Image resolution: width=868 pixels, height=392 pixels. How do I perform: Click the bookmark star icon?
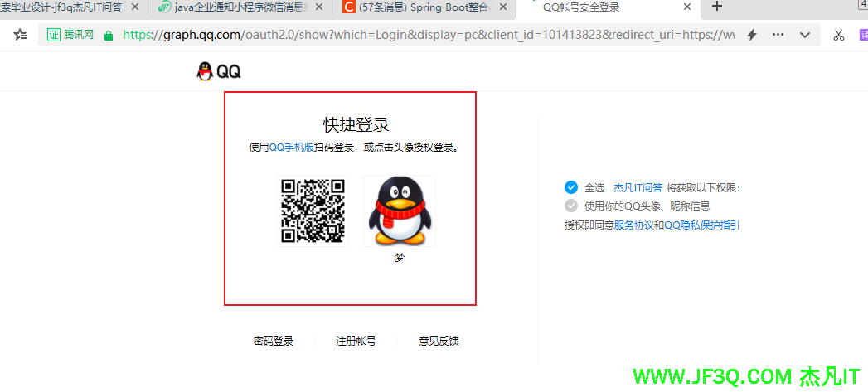click(21, 35)
